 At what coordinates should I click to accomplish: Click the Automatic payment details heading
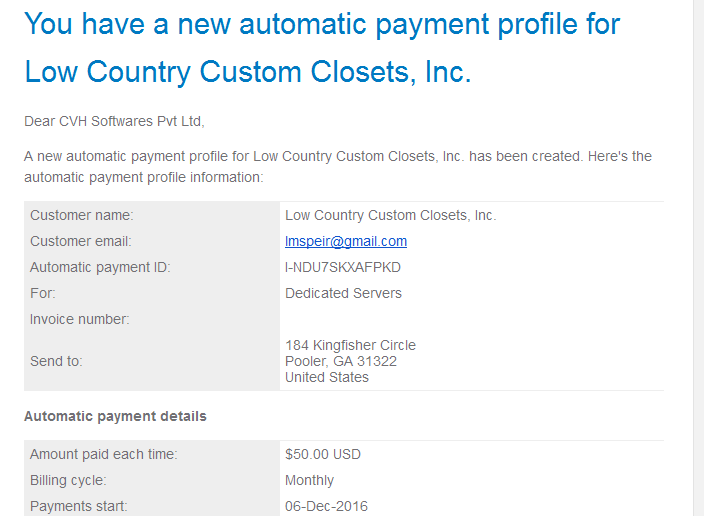coord(115,416)
